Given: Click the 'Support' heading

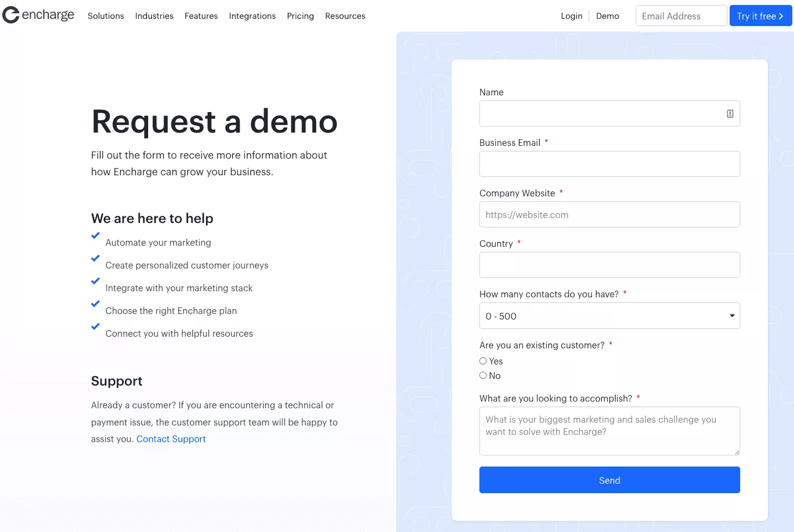Looking at the screenshot, I should tap(117, 381).
